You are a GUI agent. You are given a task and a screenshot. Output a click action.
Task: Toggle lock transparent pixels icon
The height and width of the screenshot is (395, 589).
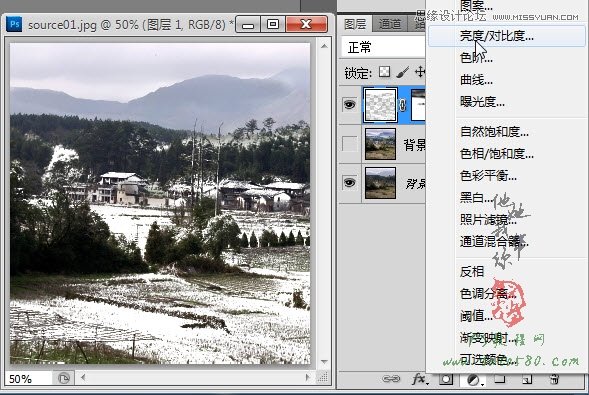pyautogui.click(x=384, y=72)
